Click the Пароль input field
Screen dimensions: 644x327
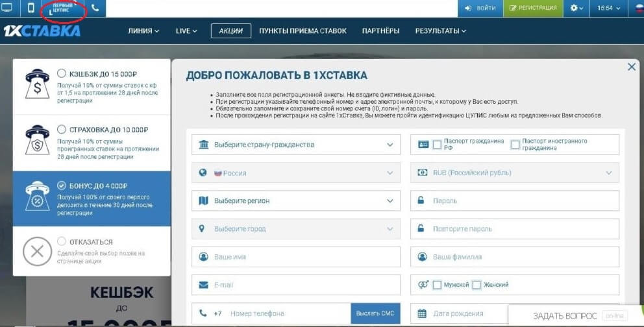tap(515, 201)
